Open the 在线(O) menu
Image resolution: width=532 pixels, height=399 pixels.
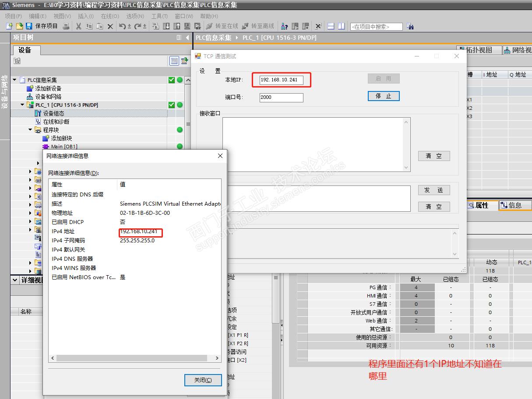click(110, 16)
